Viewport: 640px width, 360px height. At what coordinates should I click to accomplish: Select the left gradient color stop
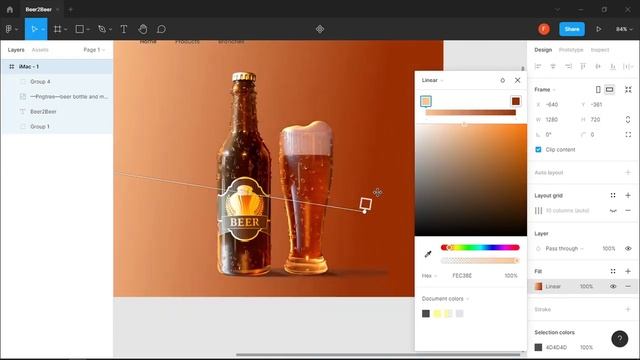426,101
